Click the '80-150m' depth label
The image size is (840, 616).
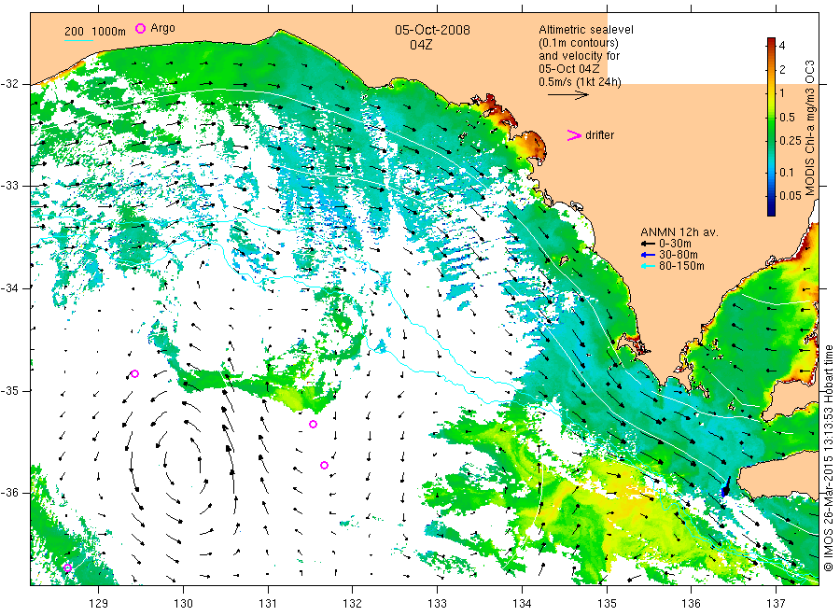pos(681,266)
